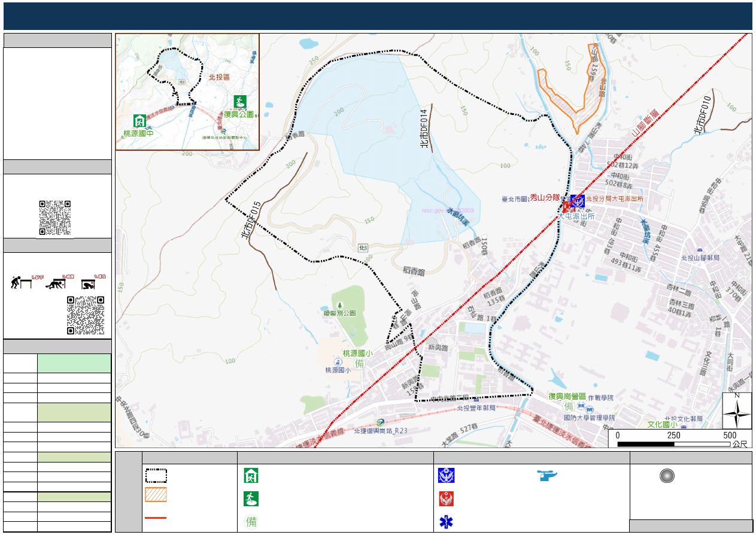Click the outdoor evacuation icon in legend
The width and height of the screenshot is (756, 535).
pyautogui.click(x=251, y=498)
